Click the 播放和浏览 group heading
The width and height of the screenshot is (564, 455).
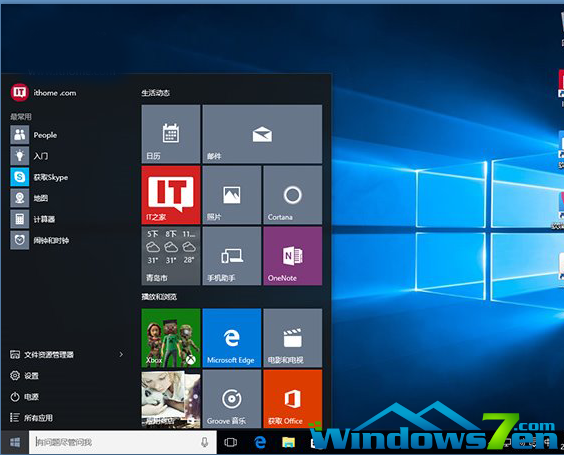tap(159, 297)
